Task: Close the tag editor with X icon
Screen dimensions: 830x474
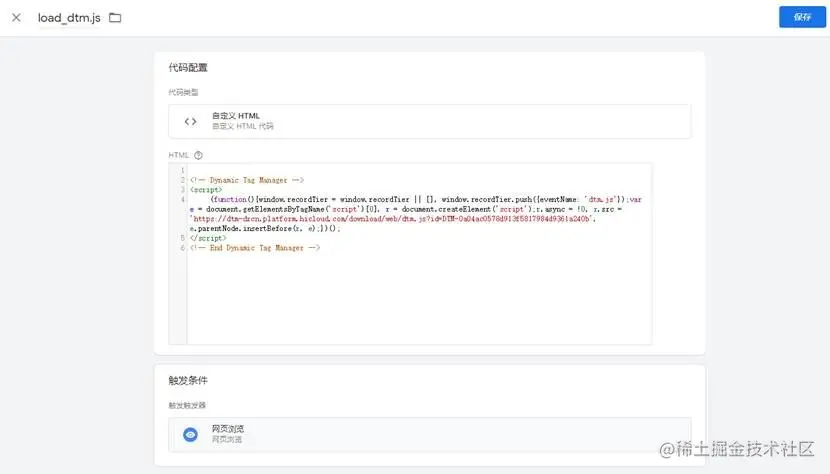Action: [x=16, y=17]
